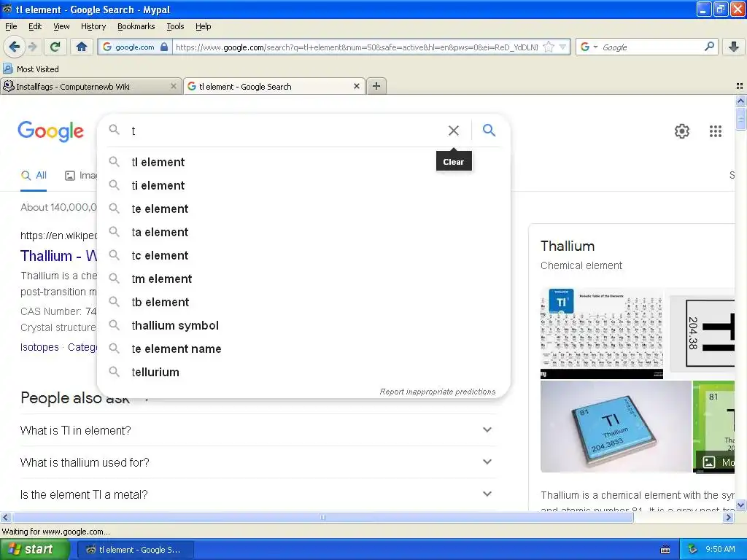Screen dimensions: 747x560
Task: Click the safely remove hardware tray icon
Action: coord(692,550)
